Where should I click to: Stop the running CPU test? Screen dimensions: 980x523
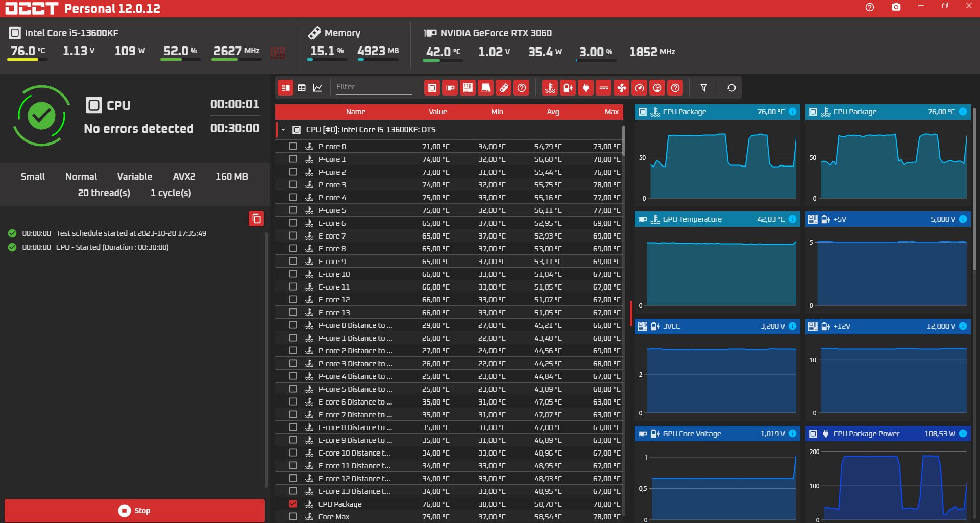point(135,511)
